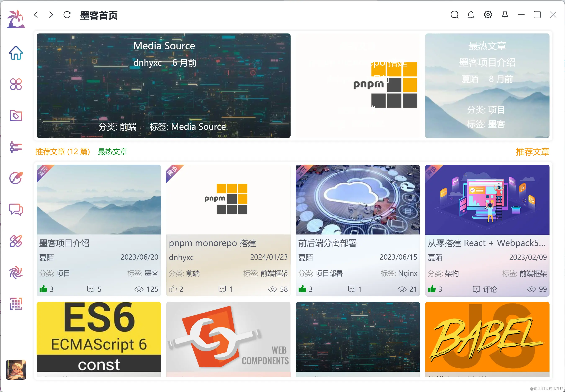
Task: Open the cloud image of 前后端分离部署
Action: coord(358,199)
